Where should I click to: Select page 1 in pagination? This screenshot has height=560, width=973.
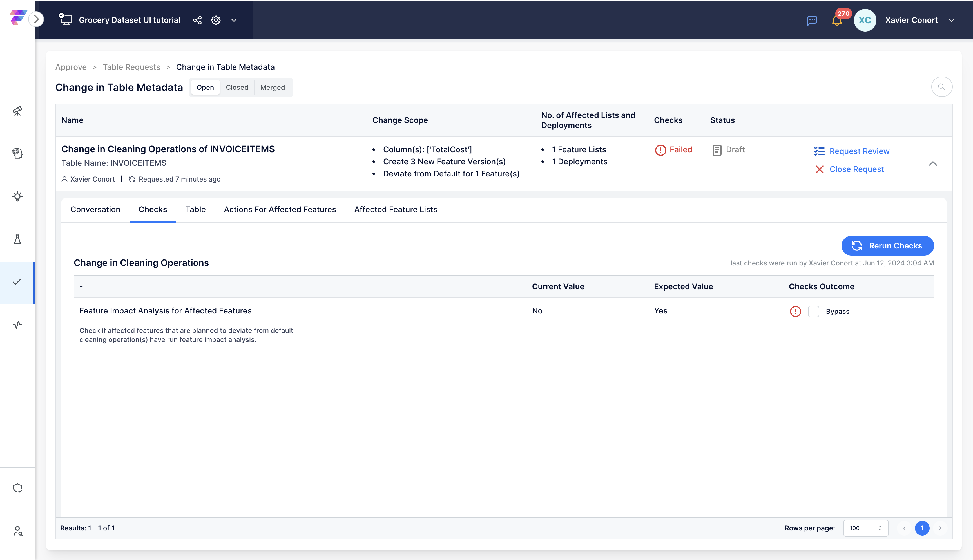coord(922,528)
